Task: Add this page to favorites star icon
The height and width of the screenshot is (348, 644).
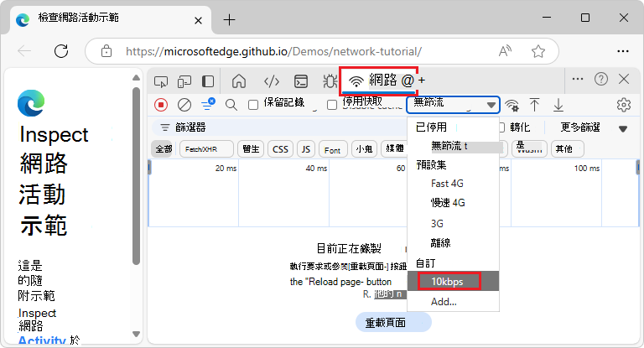Action: pyautogui.click(x=538, y=51)
